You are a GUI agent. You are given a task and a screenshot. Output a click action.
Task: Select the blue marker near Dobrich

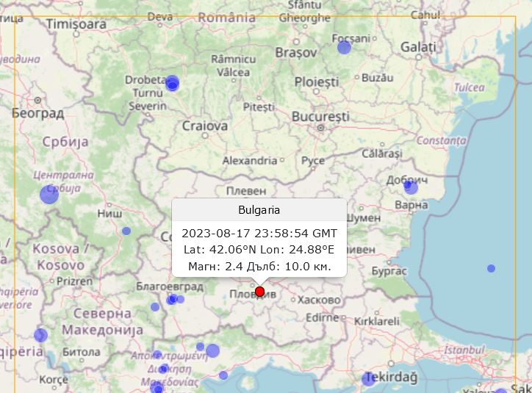(x=410, y=187)
